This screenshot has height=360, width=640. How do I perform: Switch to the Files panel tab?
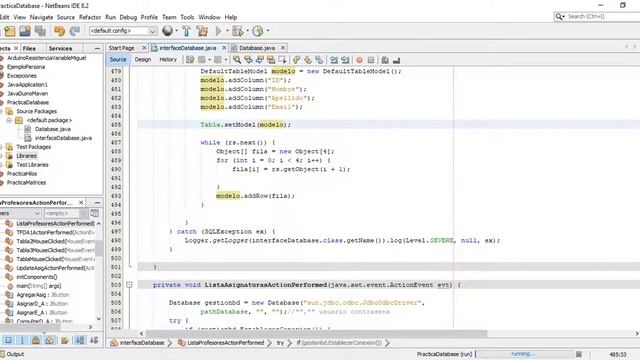[x=29, y=48]
